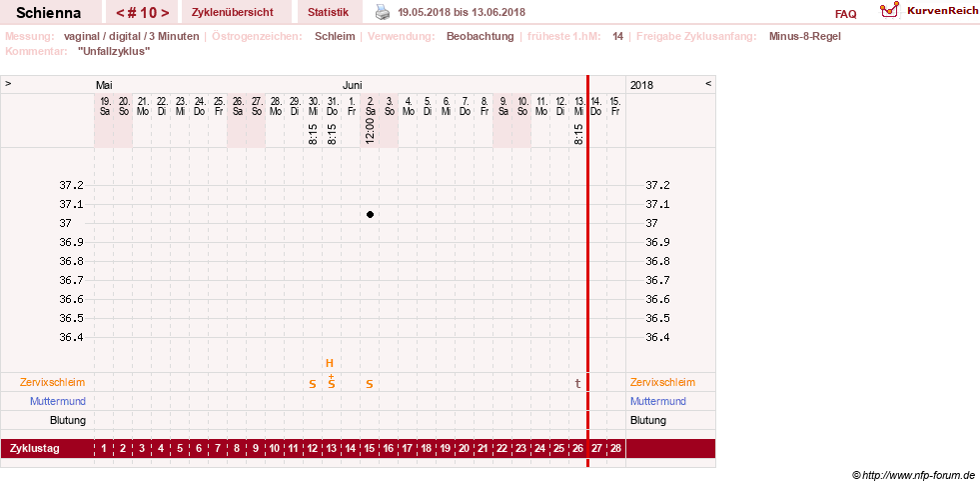Click date header 2. Sa in June
This screenshot has width=980, height=487.
(370, 106)
